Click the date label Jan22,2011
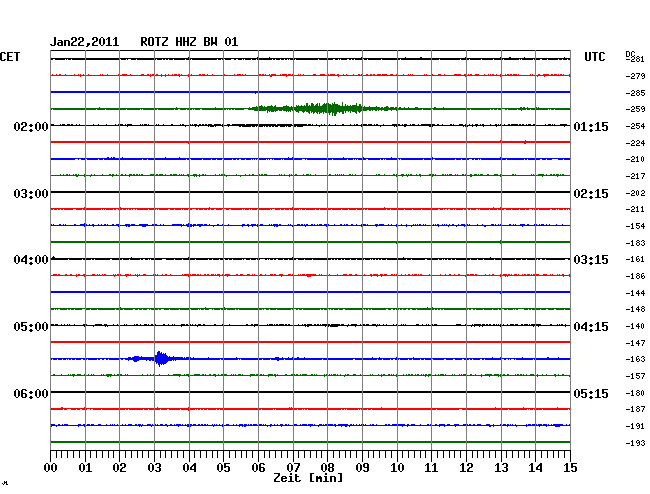The height and width of the screenshot is (494, 650). pyautogui.click(x=85, y=42)
